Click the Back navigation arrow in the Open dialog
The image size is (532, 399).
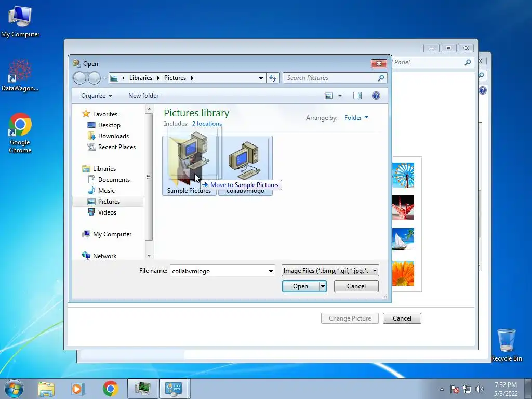tap(79, 78)
